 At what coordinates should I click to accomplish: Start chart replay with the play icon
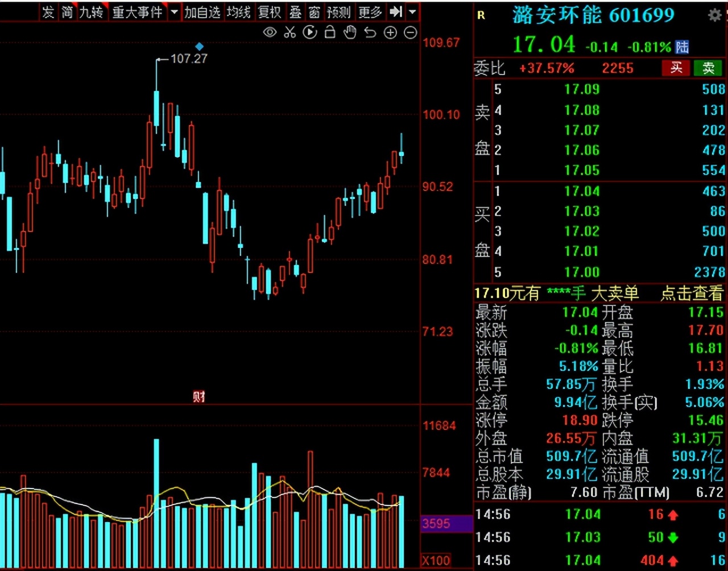[310, 32]
